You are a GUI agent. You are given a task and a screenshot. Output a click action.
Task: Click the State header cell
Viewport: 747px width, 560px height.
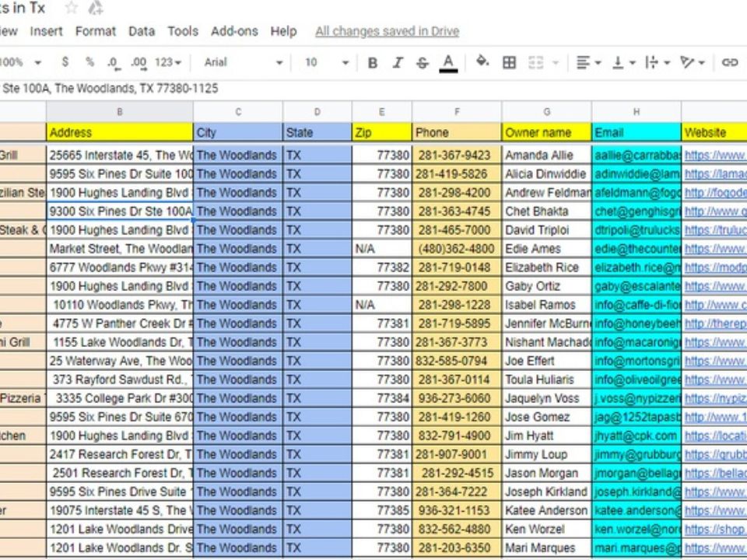317,132
